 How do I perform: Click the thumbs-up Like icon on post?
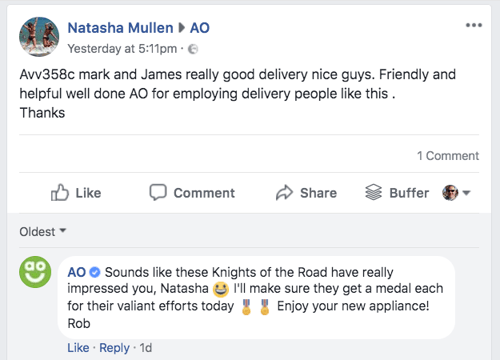pos(60,192)
